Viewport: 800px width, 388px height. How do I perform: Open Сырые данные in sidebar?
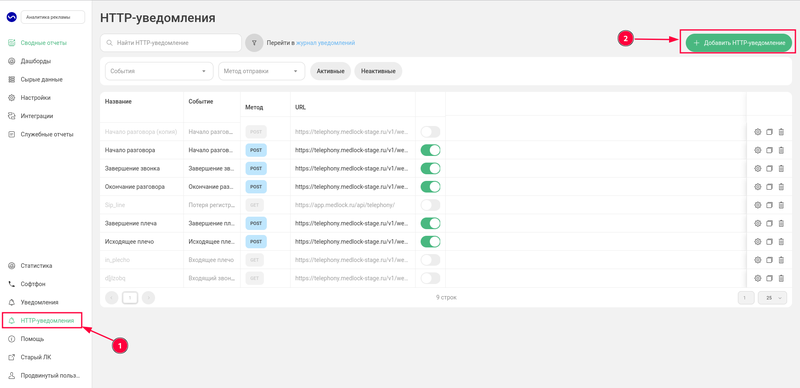click(41, 80)
